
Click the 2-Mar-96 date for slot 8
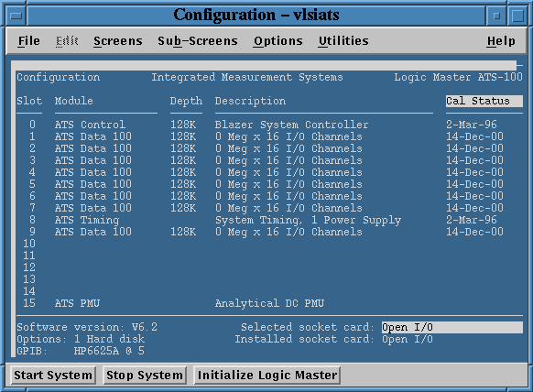(472, 220)
